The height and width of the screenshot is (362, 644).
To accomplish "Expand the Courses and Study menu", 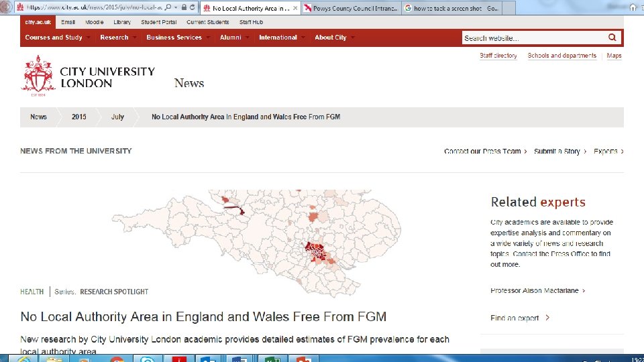I will pos(57,38).
